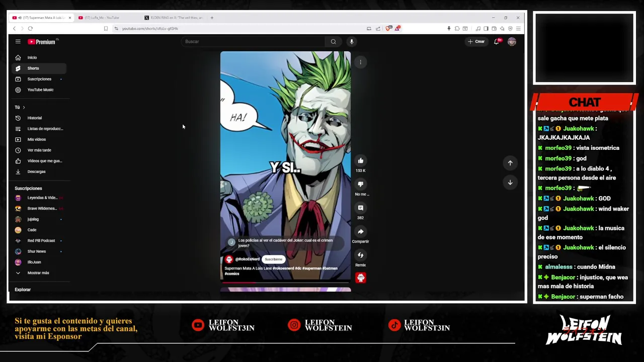Go back in browser history
This screenshot has width=644, height=362.
[x=14, y=29]
